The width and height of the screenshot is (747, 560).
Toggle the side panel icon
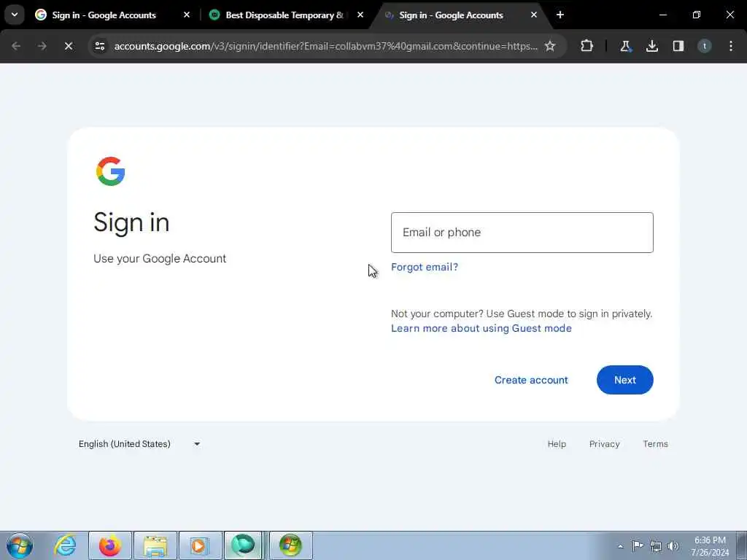[678, 46]
